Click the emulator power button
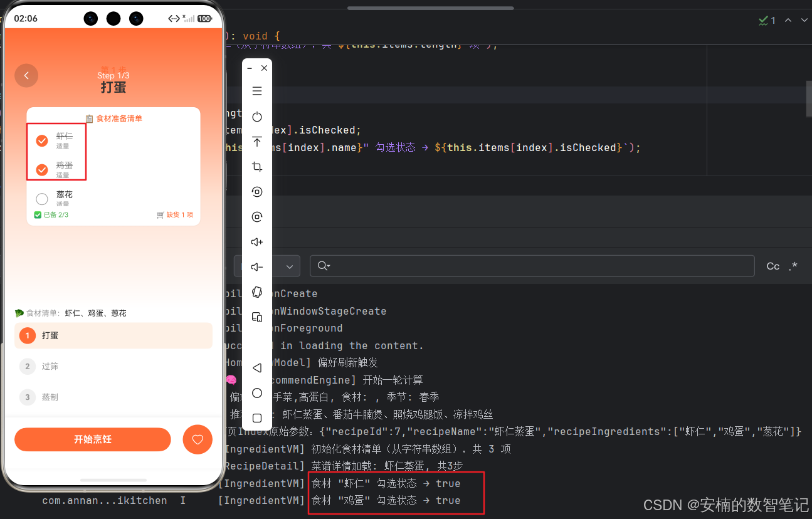The width and height of the screenshot is (812, 519). tap(257, 117)
